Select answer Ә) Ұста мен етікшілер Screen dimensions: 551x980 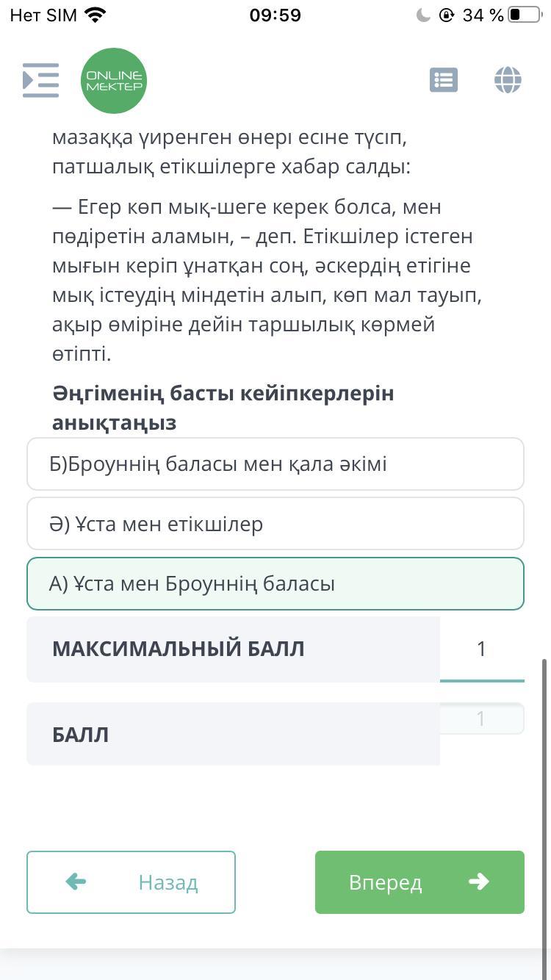coord(275,524)
